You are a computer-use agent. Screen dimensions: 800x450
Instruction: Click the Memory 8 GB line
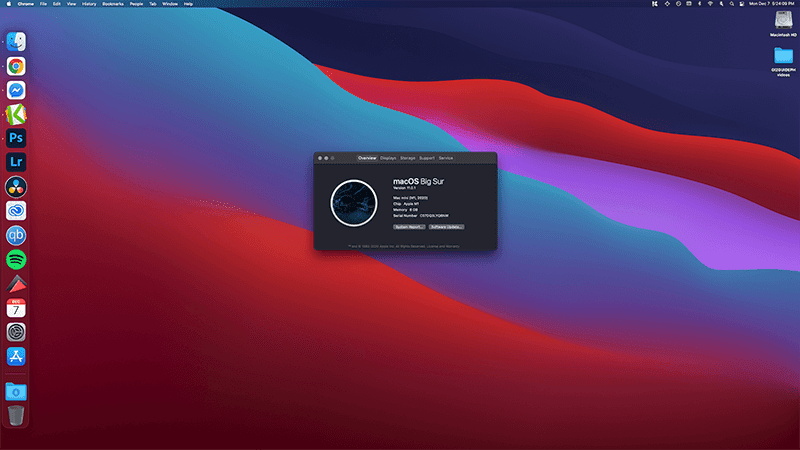[x=406, y=210]
